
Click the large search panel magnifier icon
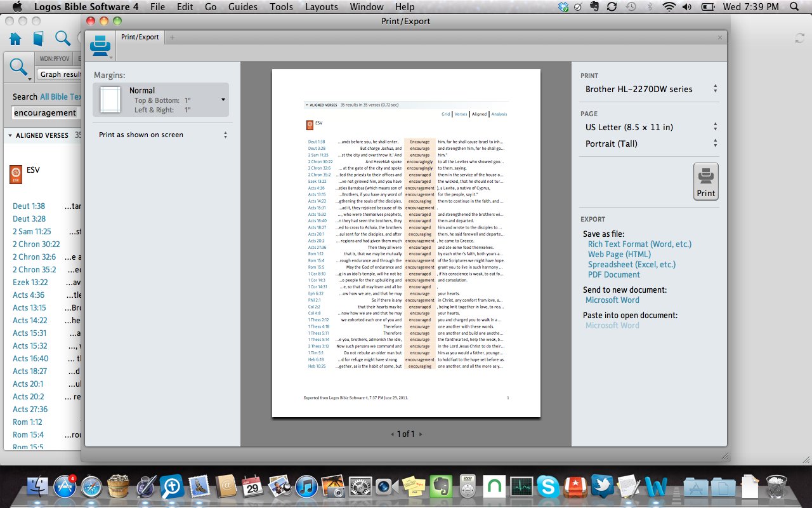(x=19, y=67)
